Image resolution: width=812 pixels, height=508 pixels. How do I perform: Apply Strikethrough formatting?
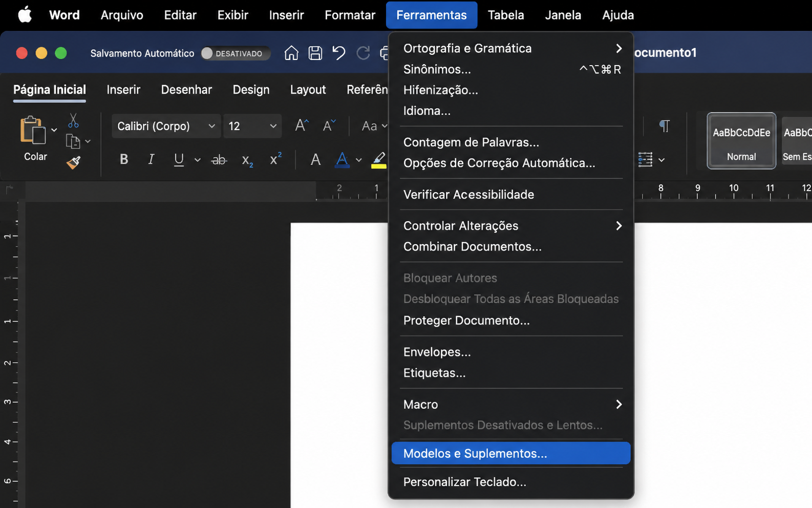click(219, 160)
